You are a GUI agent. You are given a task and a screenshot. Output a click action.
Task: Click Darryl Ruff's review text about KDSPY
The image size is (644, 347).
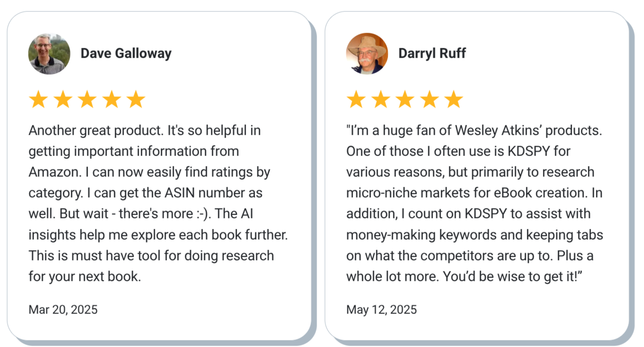coord(475,203)
